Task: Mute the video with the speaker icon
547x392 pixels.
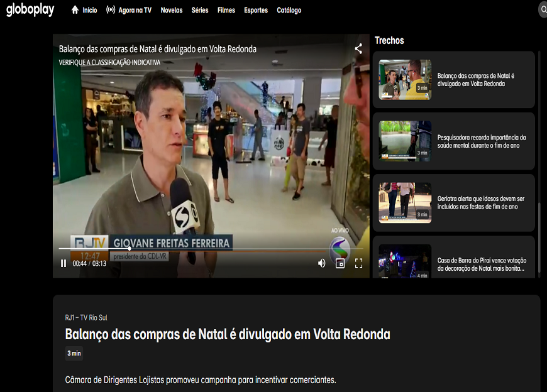Action: [x=322, y=263]
